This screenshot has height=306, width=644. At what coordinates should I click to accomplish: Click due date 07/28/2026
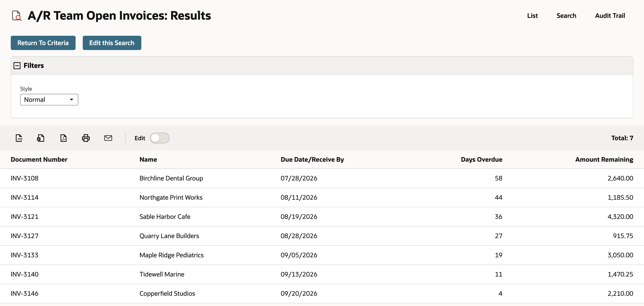point(299,178)
